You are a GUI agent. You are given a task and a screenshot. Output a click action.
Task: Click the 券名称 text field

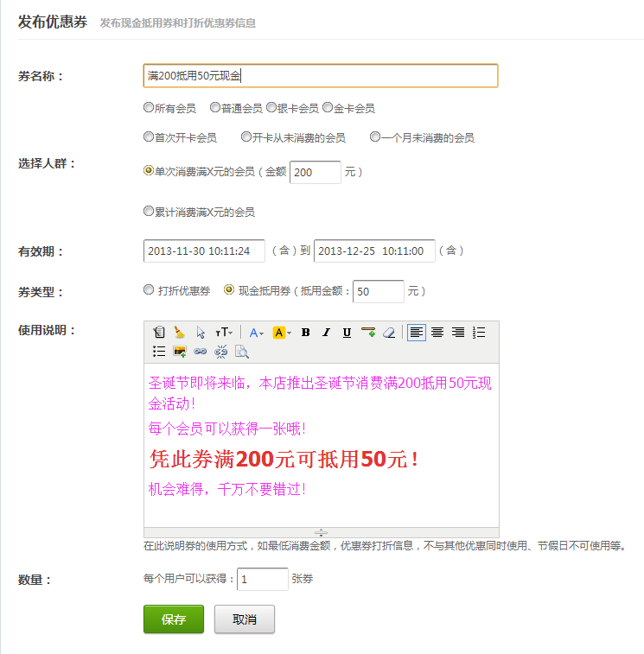tap(320, 76)
